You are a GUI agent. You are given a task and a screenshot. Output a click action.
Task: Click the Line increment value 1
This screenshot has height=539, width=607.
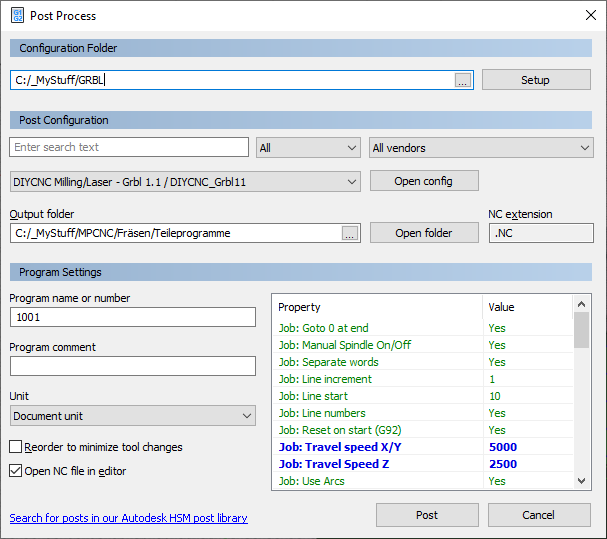coord(492,379)
